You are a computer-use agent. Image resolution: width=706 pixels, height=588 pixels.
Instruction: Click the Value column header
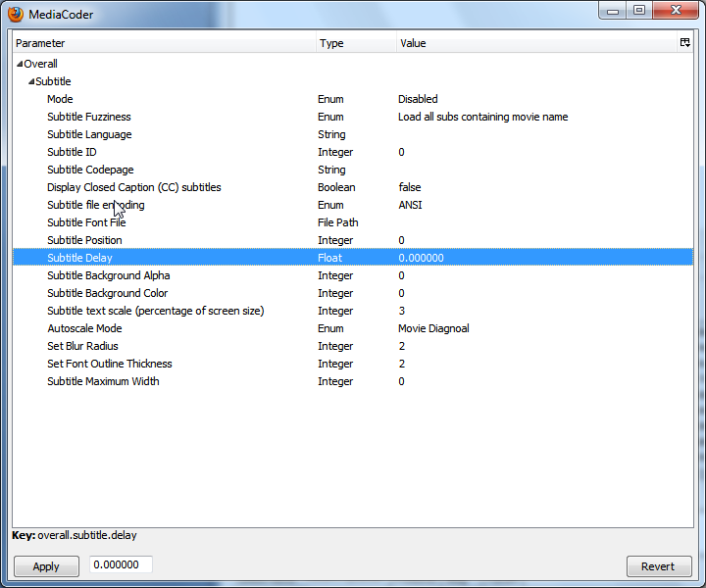(536, 43)
